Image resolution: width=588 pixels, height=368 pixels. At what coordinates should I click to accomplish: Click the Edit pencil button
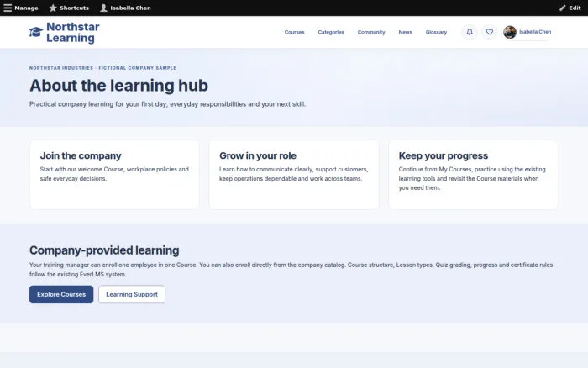570,8
